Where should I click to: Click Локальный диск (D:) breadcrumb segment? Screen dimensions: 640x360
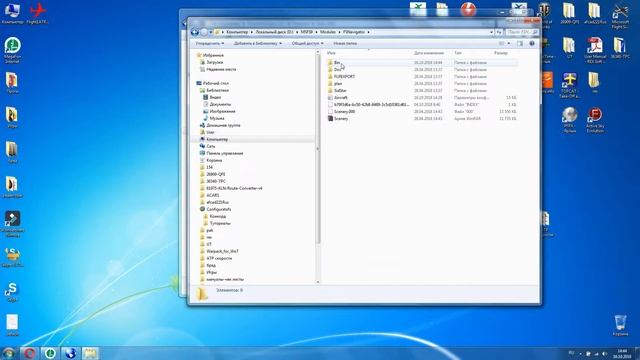pos(274,32)
